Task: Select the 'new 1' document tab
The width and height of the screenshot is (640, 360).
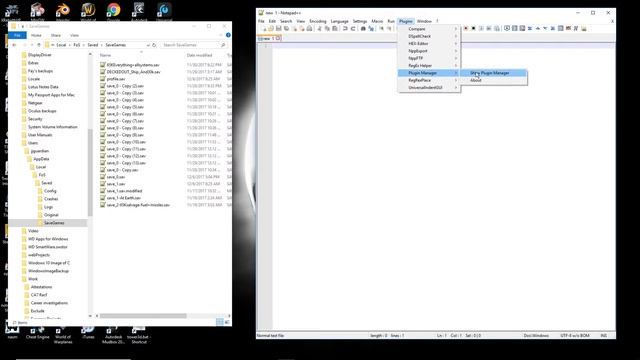Action: (269, 38)
